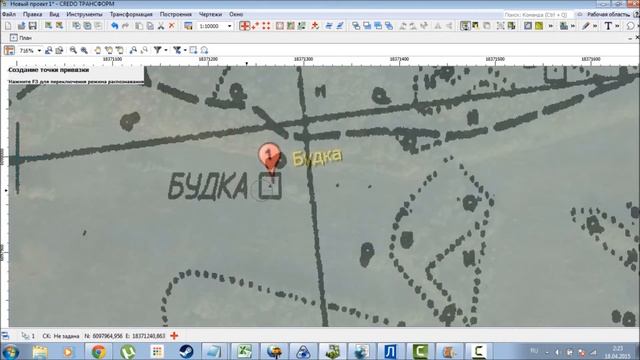Click the red plus in status bar
The image size is (640, 360).
point(174,336)
